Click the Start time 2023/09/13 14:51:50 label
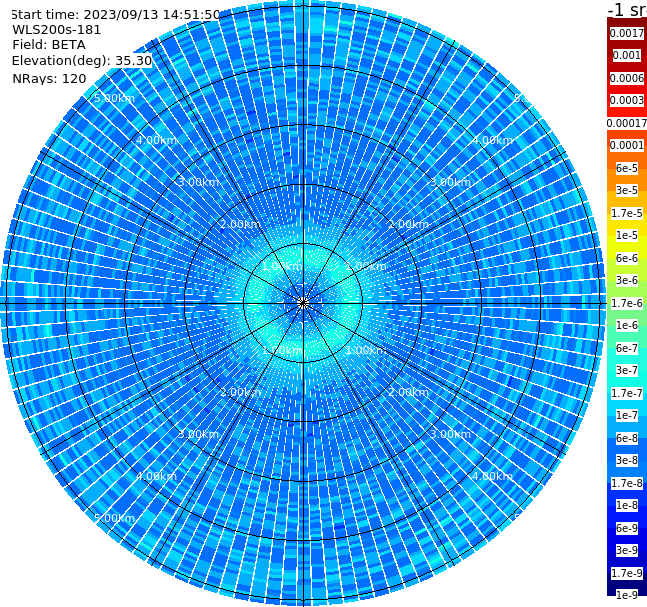The height and width of the screenshot is (607, 647). (x=115, y=14)
